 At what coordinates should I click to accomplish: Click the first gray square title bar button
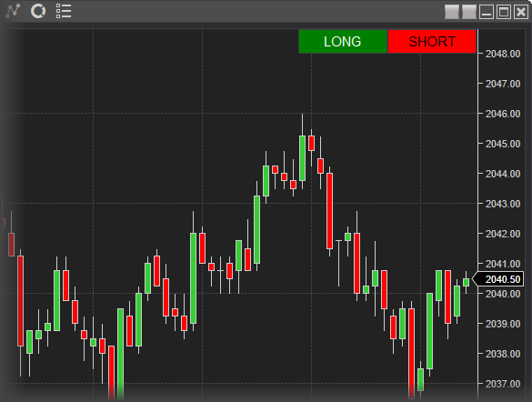[x=452, y=12]
